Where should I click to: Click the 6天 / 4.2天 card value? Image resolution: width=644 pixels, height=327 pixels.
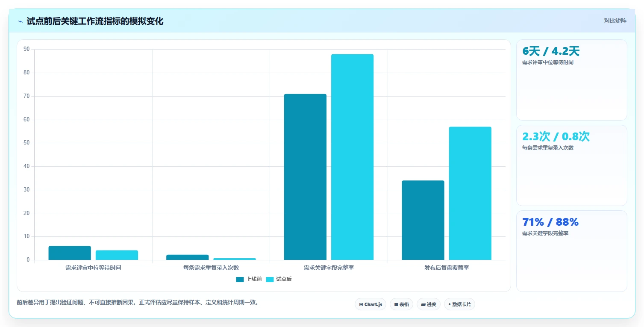click(x=551, y=51)
